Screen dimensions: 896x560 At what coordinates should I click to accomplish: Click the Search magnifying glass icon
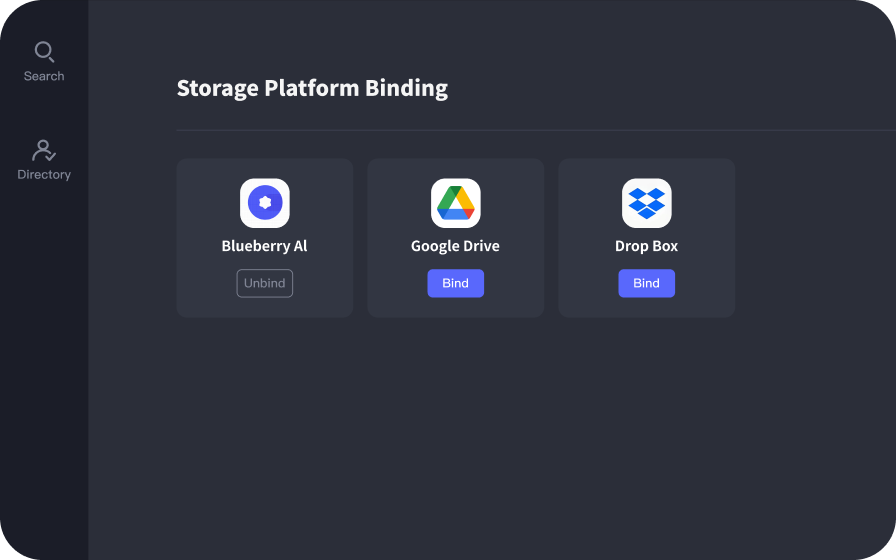44,52
